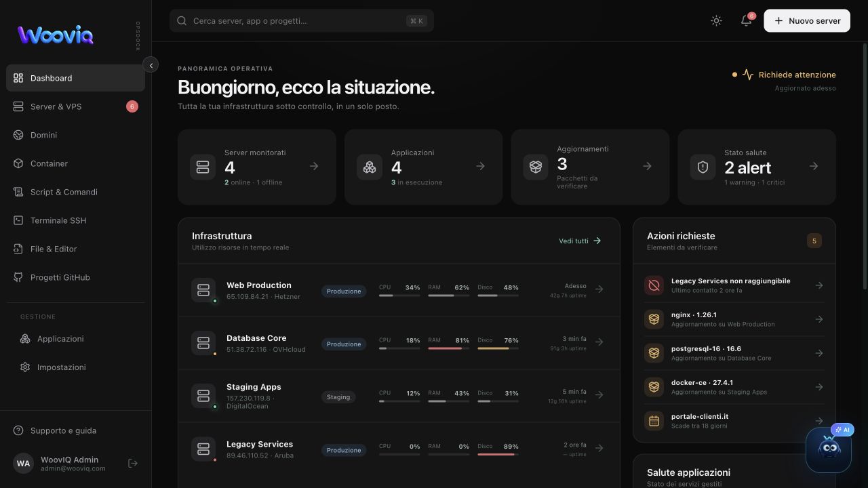Image resolution: width=868 pixels, height=488 pixels.
Task: Click Database Core RAM usage bar
Action: (448, 348)
